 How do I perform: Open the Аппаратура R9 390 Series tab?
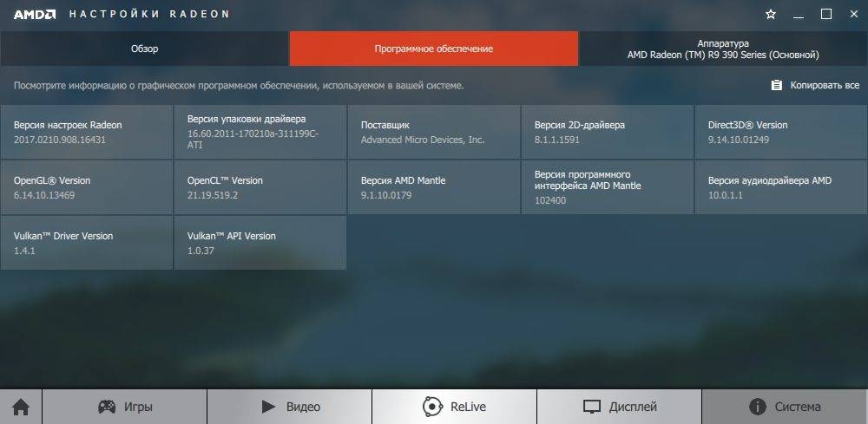pyautogui.click(x=723, y=49)
